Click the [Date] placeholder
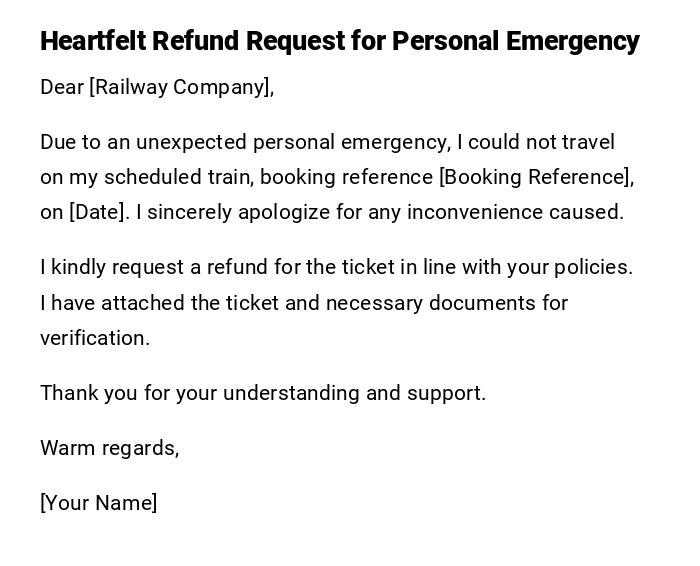Image resolution: width=700 pixels, height=566 pixels. [99, 212]
